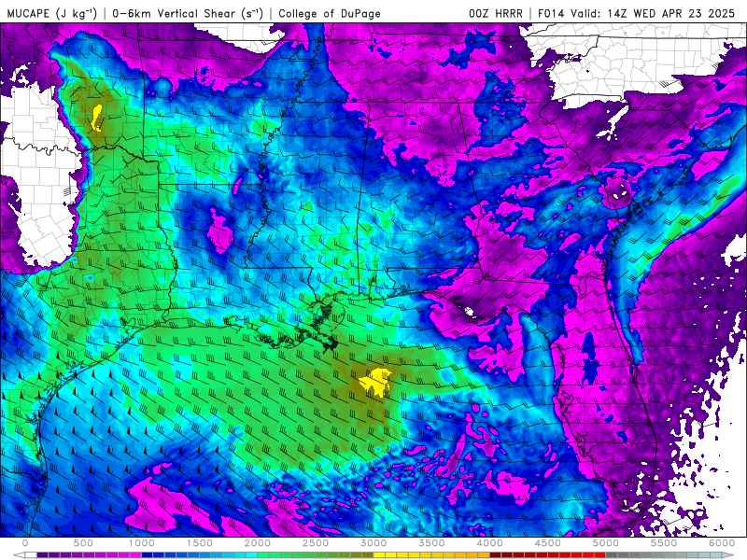Click the 6000 tick label on the color scale
This screenshot has height=560, width=747.
click(722, 543)
